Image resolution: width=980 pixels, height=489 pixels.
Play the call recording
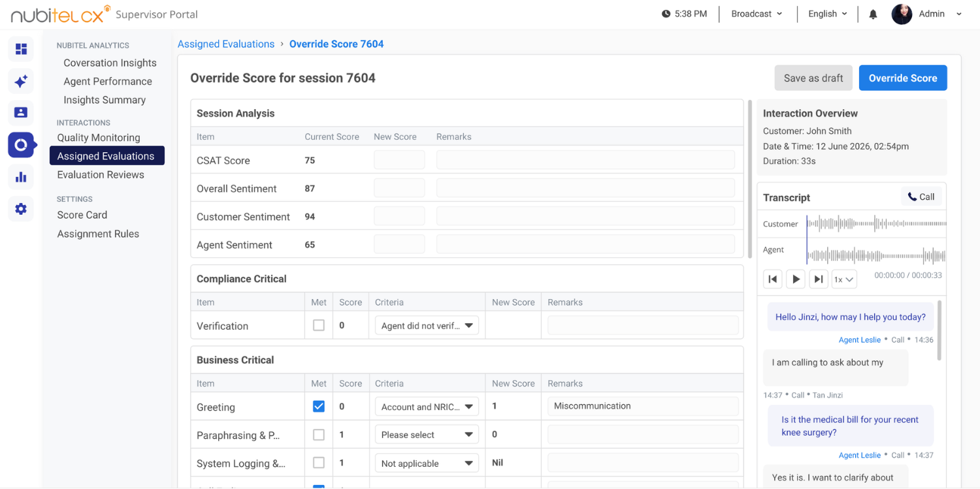coord(796,279)
